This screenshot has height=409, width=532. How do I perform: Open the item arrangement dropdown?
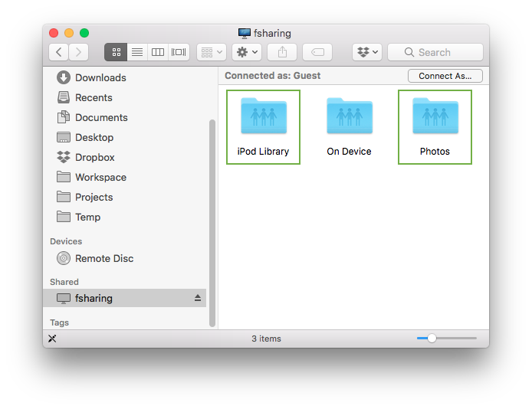(x=212, y=52)
